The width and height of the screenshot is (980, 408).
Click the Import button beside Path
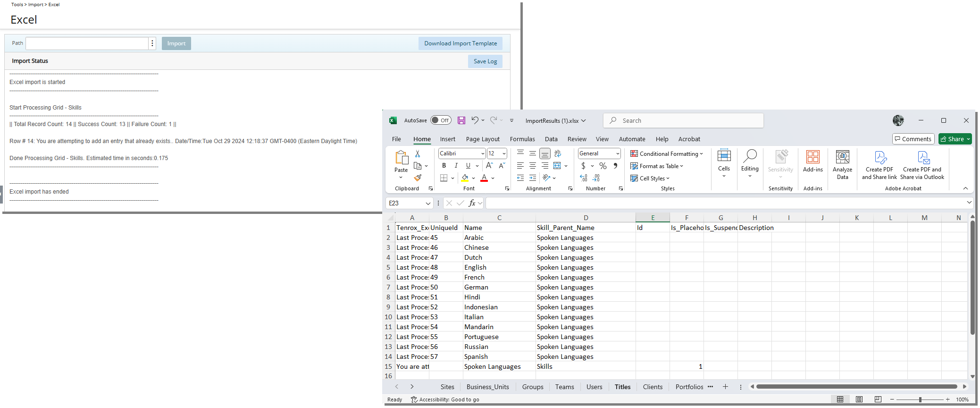(x=176, y=43)
